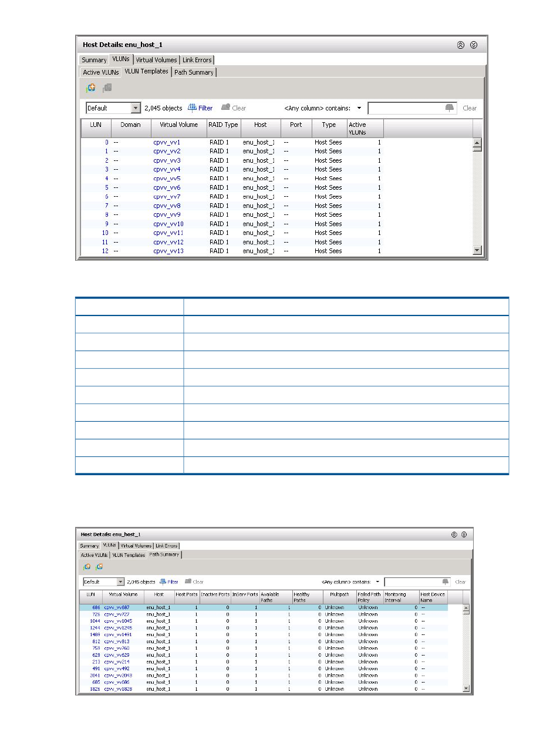Collapse-up chevron icon in the lower Host Details header

pyautogui.click(x=454, y=535)
